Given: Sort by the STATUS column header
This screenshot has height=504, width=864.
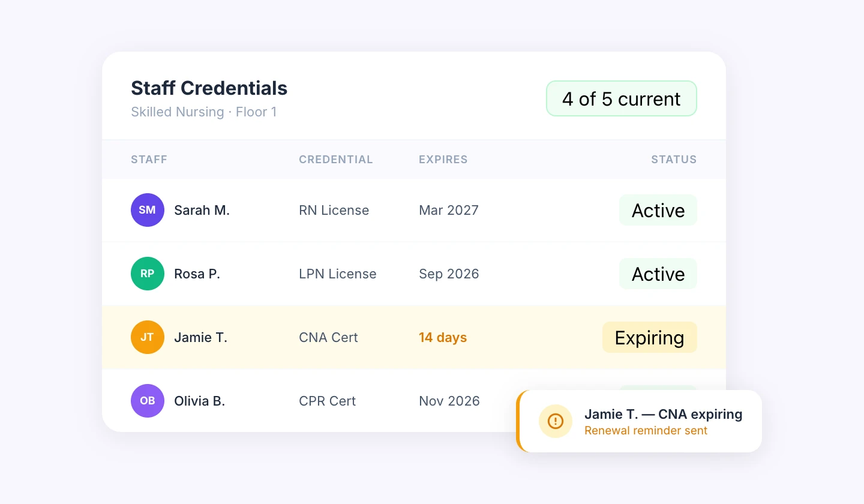Looking at the screenshot, I should pos(674,160).
